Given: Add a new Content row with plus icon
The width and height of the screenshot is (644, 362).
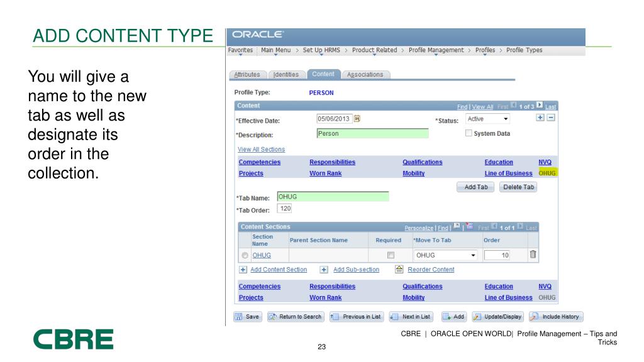Looking at the screenshot, I should pyautogui.click(x=540, y=118).
